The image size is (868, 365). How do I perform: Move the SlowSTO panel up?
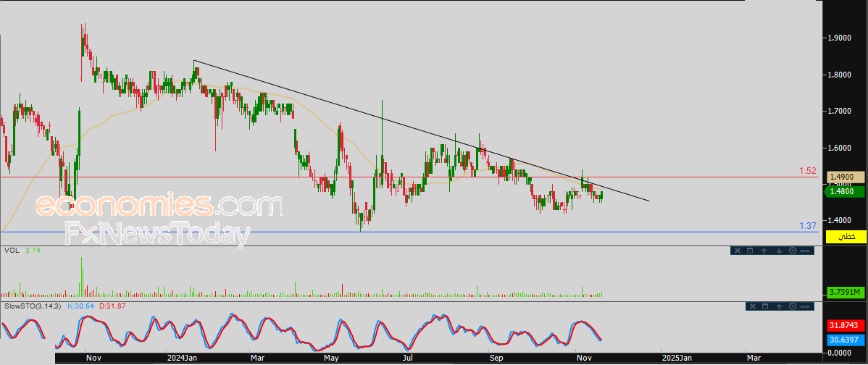pos(779,306)
